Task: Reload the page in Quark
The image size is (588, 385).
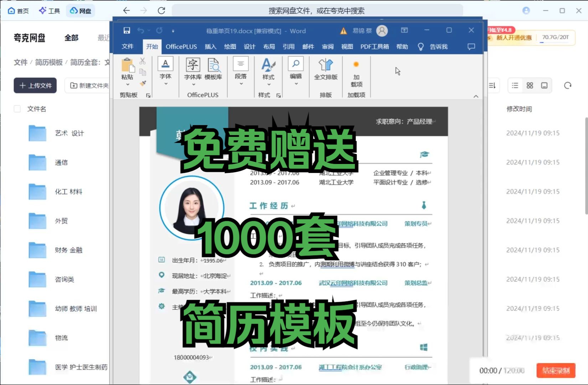Action: 161,11
